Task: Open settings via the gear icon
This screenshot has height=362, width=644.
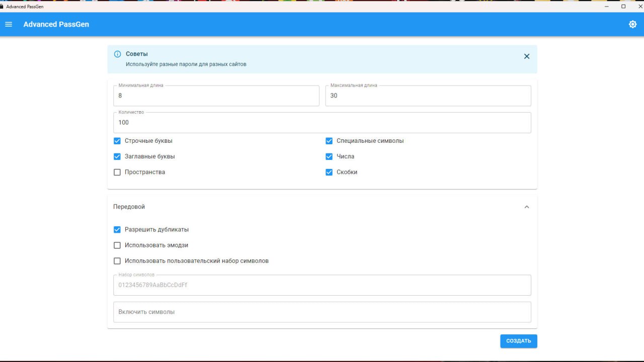Action: click(x=632, y=24)
